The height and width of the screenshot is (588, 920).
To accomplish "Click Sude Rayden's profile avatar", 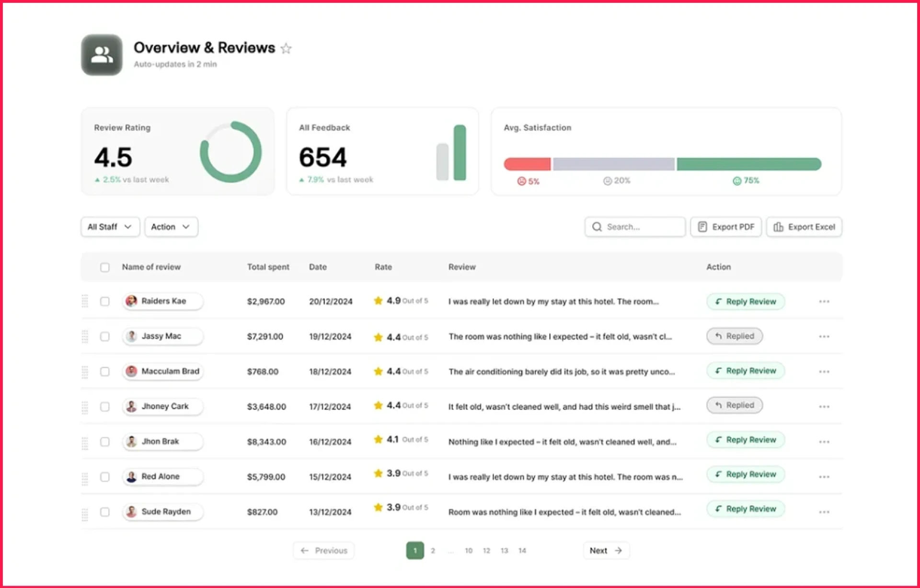I will pyautogui.click(x=131, y=512).
